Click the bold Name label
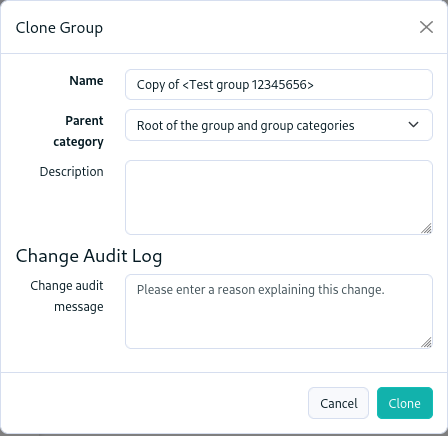The image size is (448, 436). 86,81
